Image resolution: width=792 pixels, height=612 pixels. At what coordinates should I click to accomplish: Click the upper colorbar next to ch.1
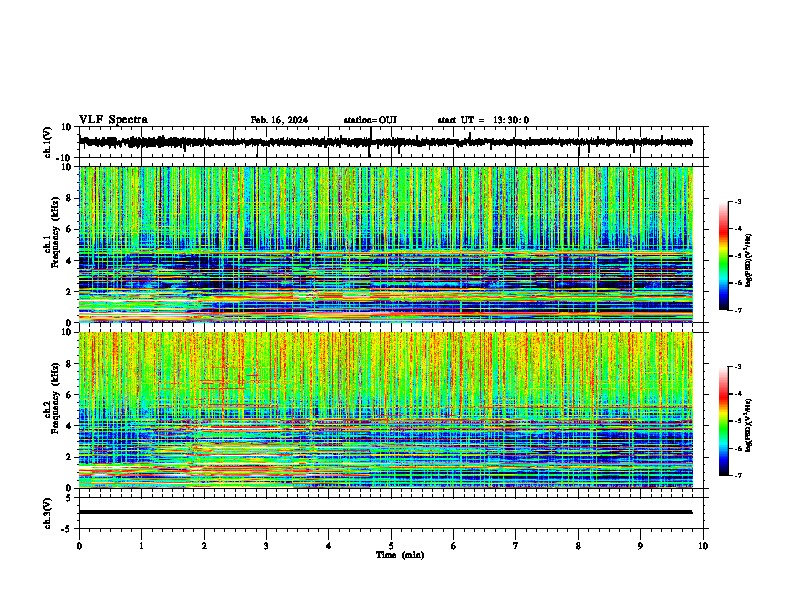[724, 256]
